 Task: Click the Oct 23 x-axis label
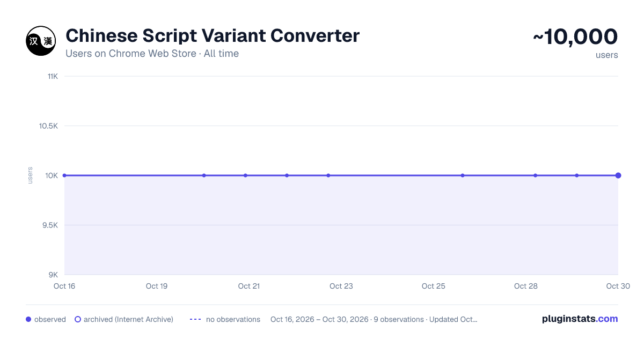point(341,286)
